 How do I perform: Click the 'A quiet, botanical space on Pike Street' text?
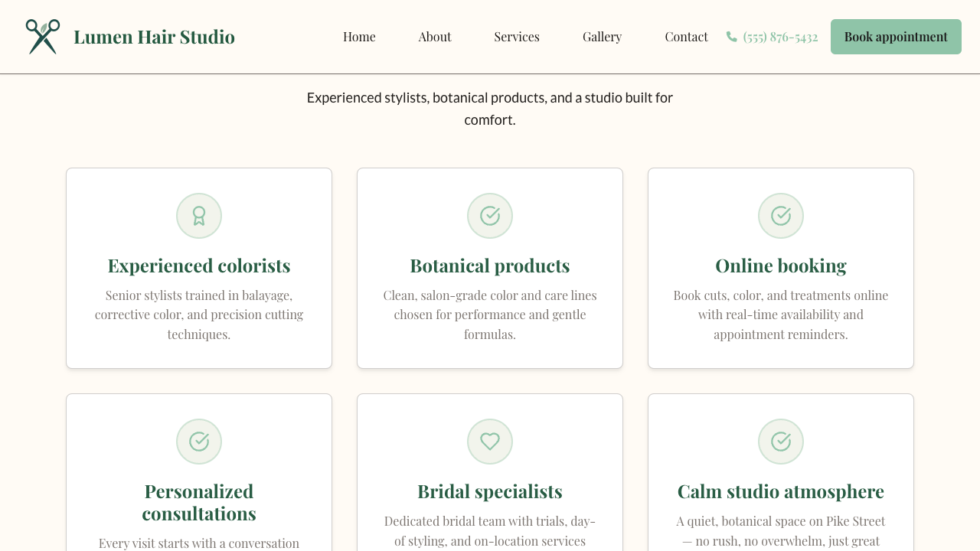click(x=781, y=531)
